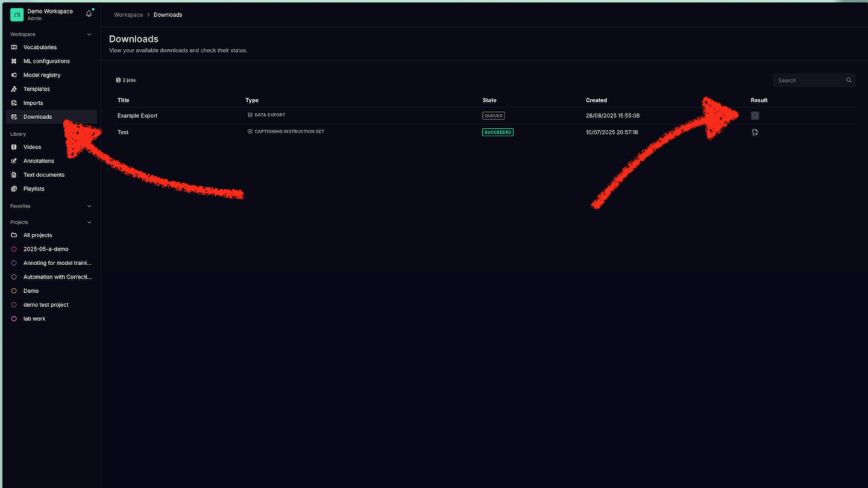
Task: Collapse the Workspace sidebar section
Action: coord(89,34)
